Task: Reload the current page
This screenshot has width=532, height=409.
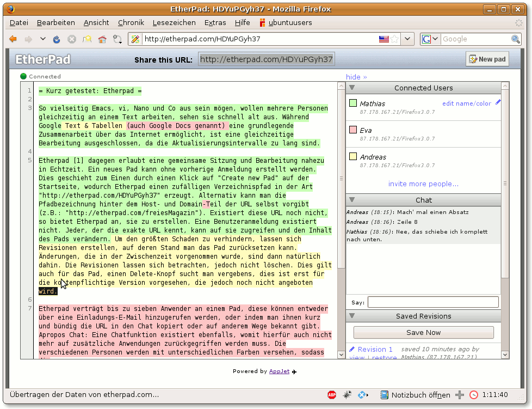Action: [x=57, y=39]
